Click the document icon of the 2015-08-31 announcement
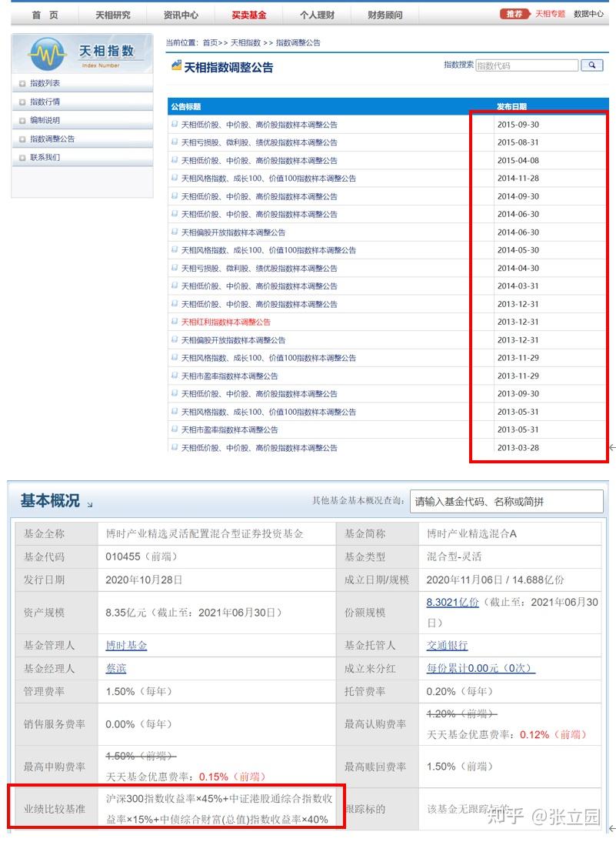 (x=175, y=142)
